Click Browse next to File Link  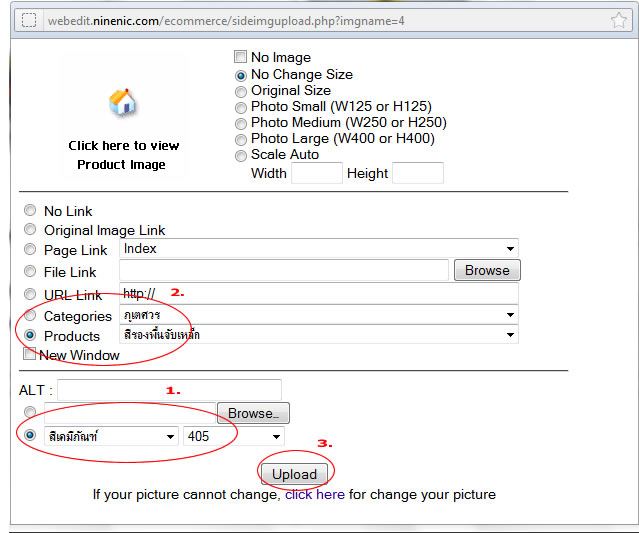click(x=487, y=270)
